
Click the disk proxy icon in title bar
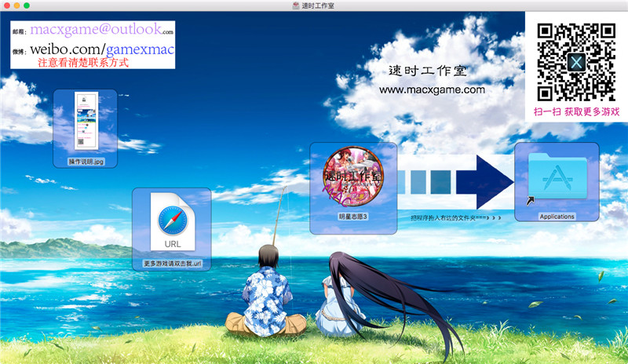(x=296, y=5)
